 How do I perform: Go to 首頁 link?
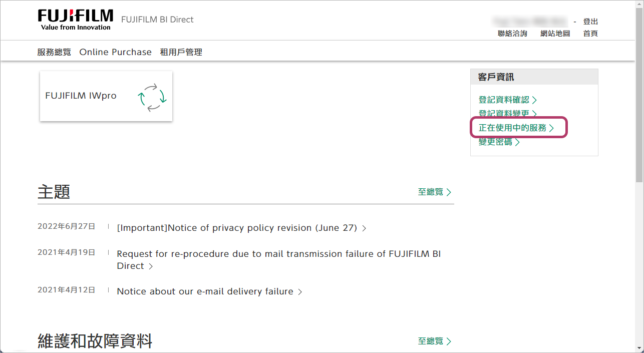[x=590, y=34]
